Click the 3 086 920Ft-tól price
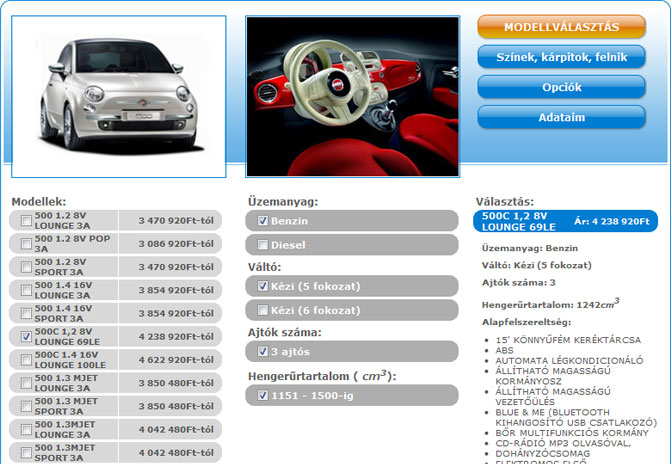Image resolution: width=671 pixels, height=464 pixels. point(176,244)
